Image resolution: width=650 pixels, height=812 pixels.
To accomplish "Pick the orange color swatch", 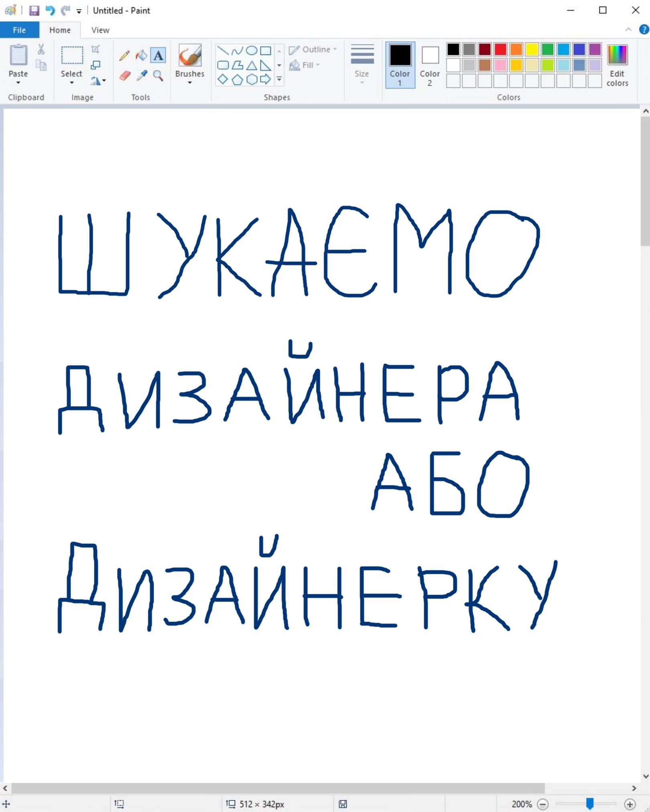I will [x=516, y=49].
